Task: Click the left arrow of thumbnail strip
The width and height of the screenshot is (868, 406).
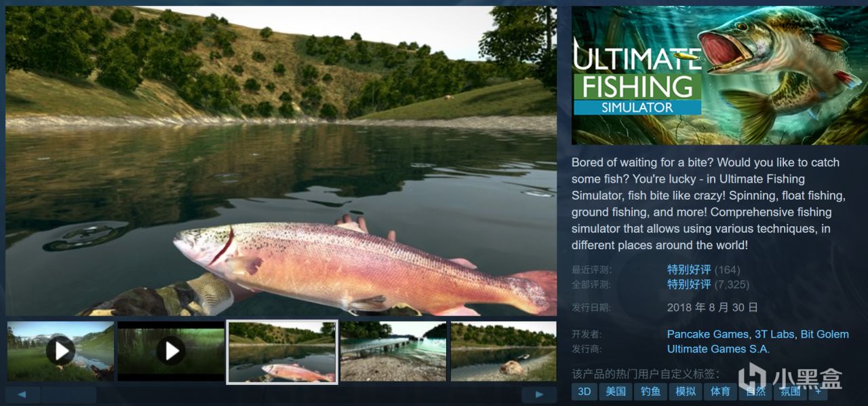Action: click(22, 394)
